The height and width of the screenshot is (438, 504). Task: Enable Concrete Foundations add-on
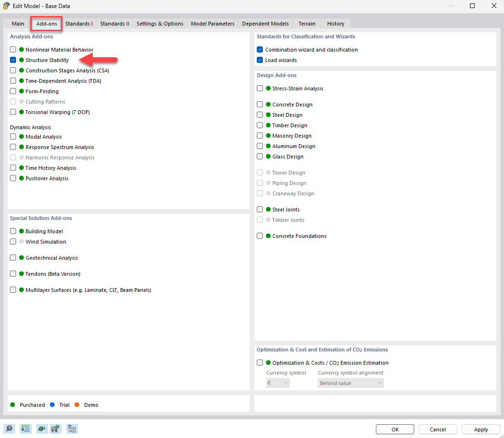(x=260, y=236)
